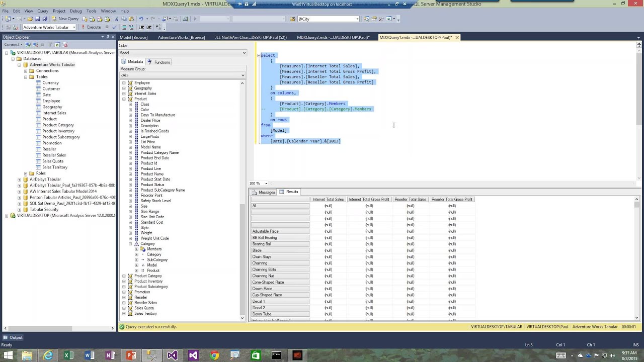Click the Cut scissors icon
This screenshot has width=644, height=362.
click(116, 19)
